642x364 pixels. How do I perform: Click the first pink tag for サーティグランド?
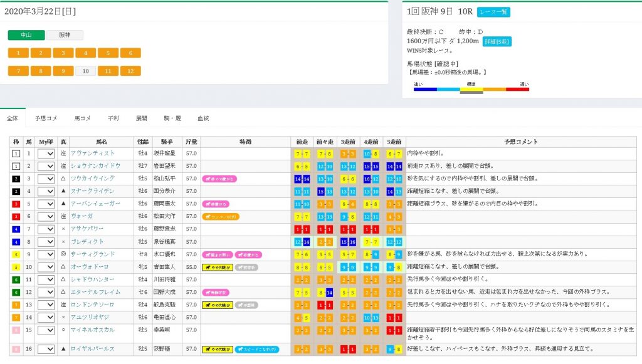216,254
